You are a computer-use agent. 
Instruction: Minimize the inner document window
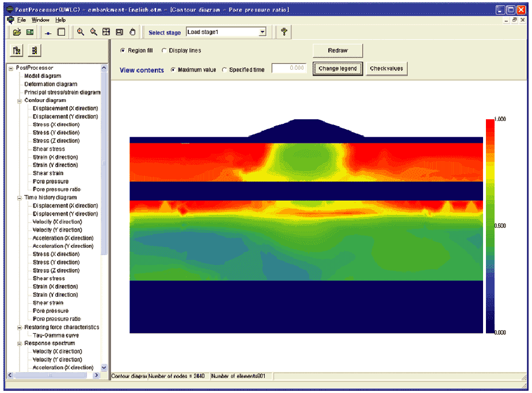pyautogui.click(x=506, y=20)
